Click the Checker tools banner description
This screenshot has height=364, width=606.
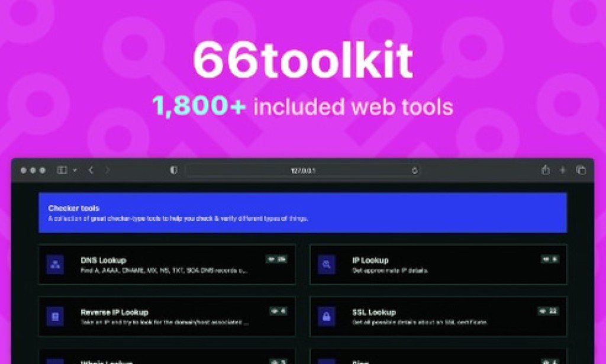tap(178, 218)
